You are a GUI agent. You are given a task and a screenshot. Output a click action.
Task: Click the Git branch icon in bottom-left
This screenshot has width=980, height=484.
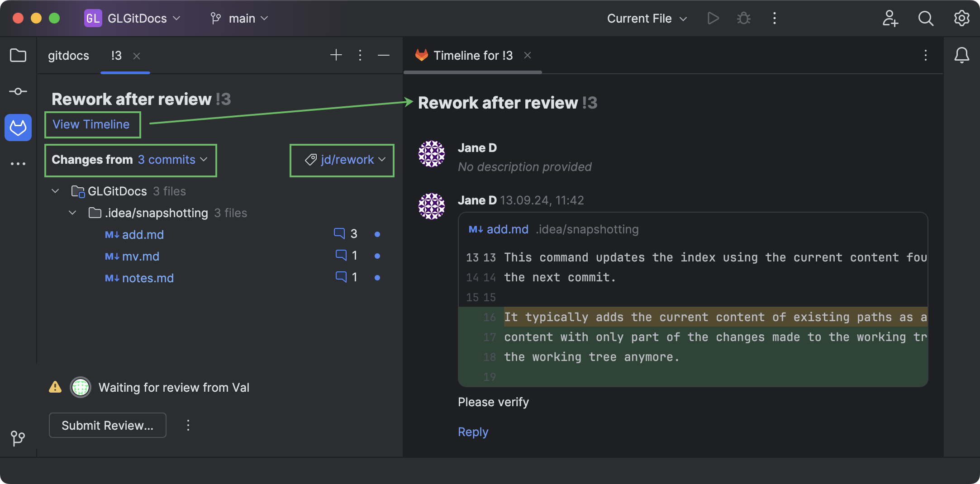click(18, 438)
